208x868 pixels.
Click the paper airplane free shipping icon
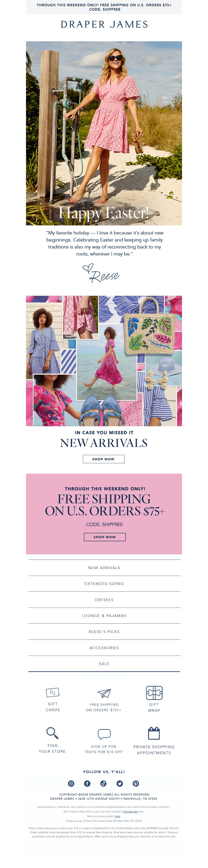point(104,693)
